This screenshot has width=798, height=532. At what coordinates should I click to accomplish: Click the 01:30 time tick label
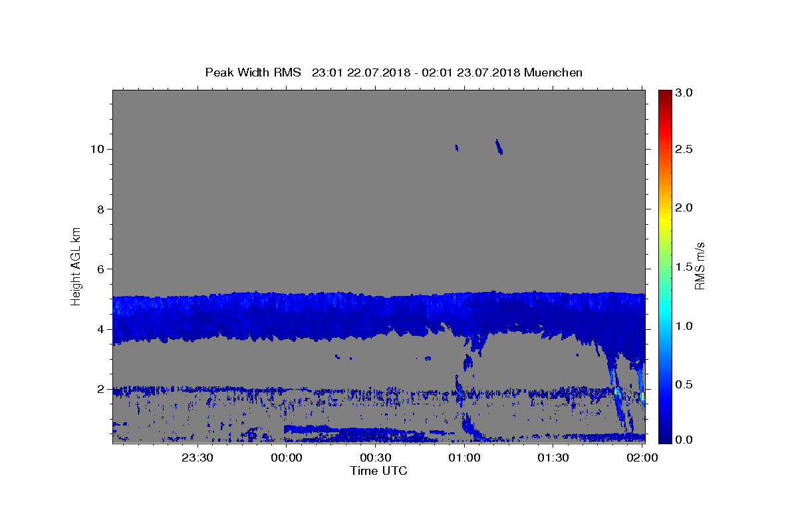[x=554, y=458]
